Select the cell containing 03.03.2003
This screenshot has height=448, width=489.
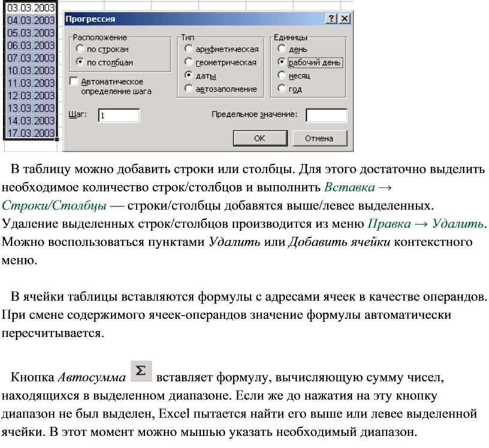click(31, 8)
